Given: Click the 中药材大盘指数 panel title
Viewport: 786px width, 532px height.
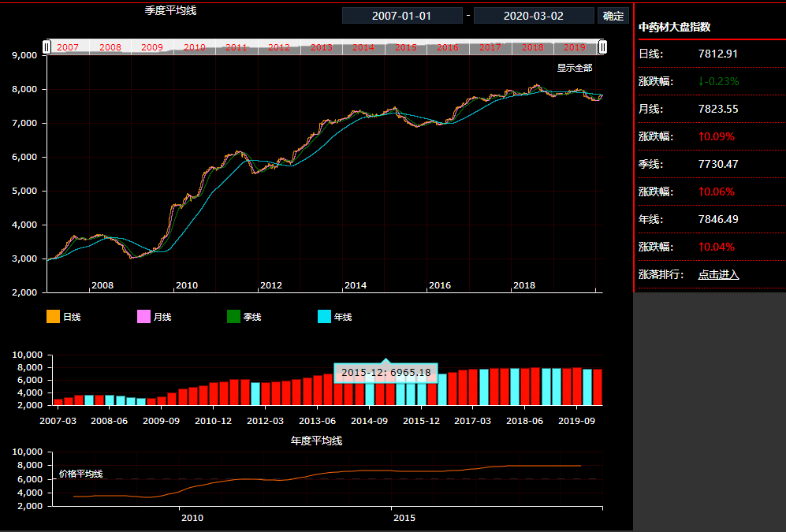Looking at the screenshot, I should coord(674,27).
